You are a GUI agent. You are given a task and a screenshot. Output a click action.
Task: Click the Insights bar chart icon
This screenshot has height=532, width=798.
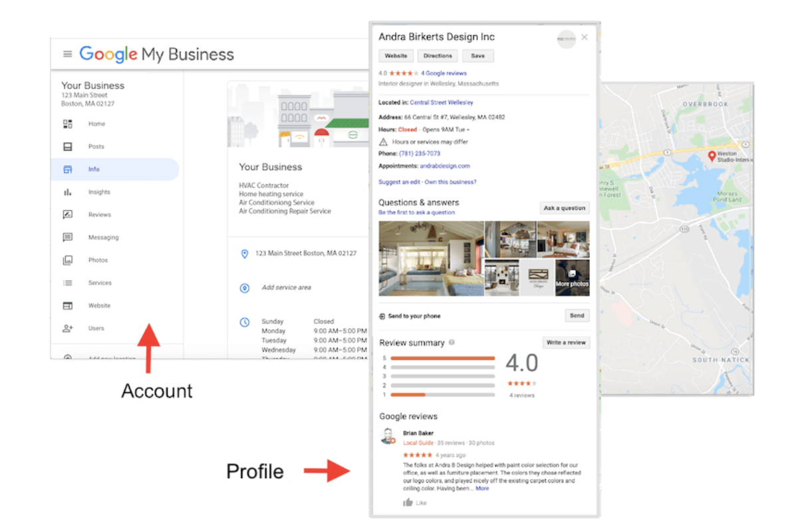point(67,192)
